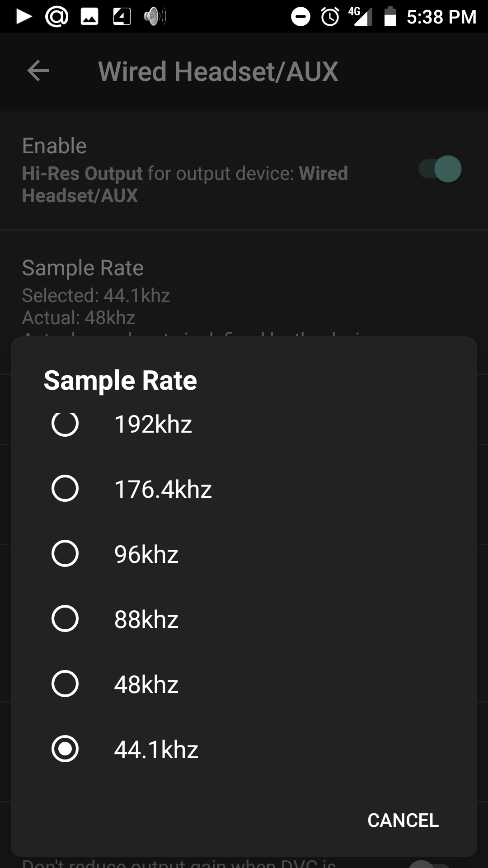Tap the do-not-disturb status icon
488x868 pixels.
point(300,17)
